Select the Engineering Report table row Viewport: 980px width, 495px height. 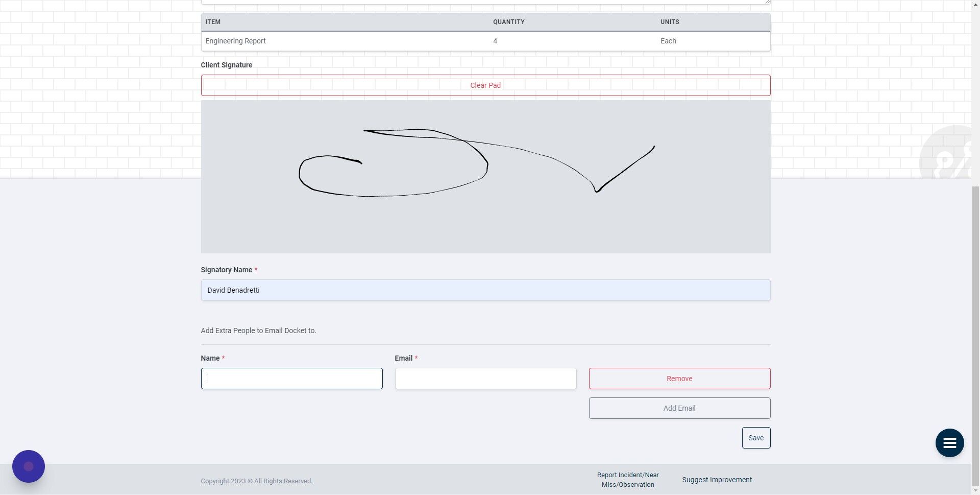coord(485,41)
